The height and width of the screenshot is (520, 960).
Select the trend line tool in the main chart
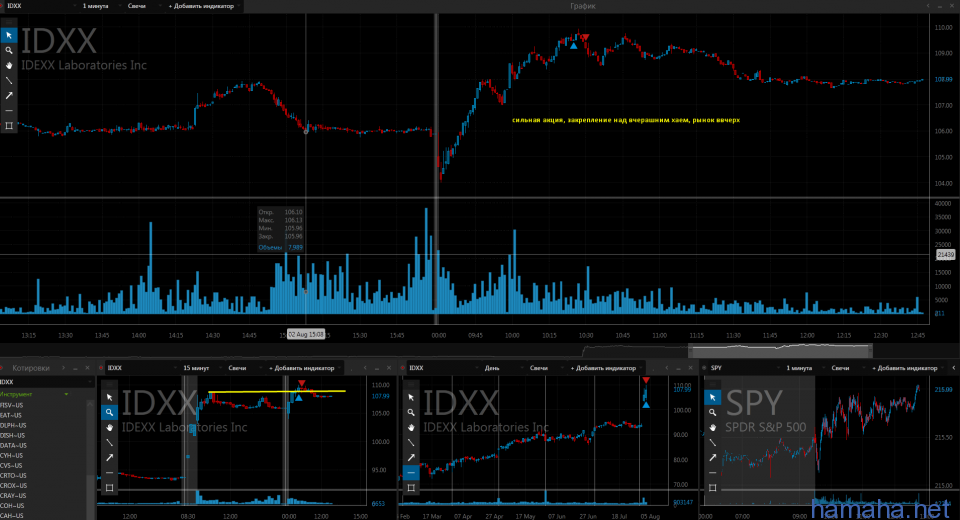(x=9, y=80)
